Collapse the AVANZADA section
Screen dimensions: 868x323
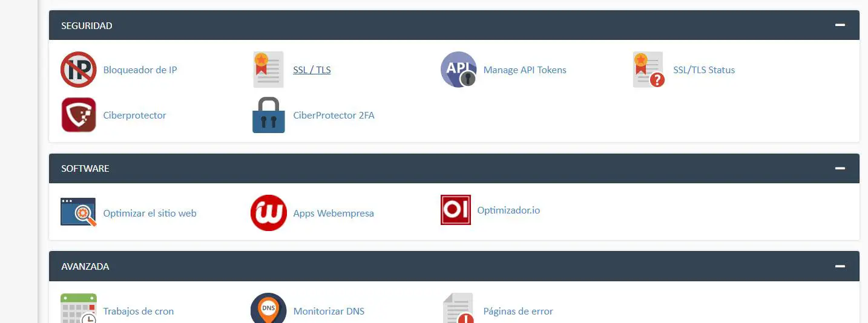point(840,266)
